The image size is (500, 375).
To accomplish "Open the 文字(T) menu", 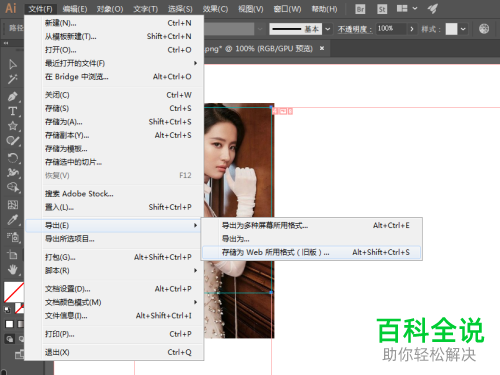I will pyautogui.click(x=146, y=9).
